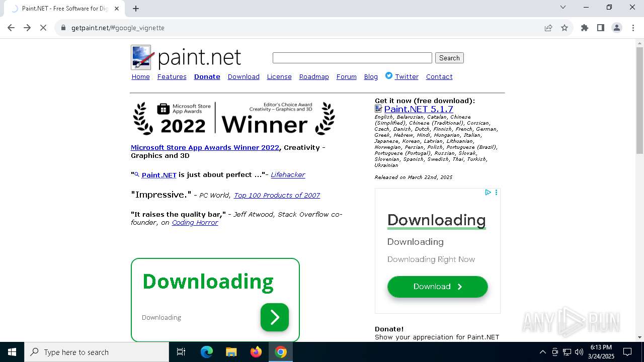Open the Contact nav link

pyautogui.click(x=439, y=76)
